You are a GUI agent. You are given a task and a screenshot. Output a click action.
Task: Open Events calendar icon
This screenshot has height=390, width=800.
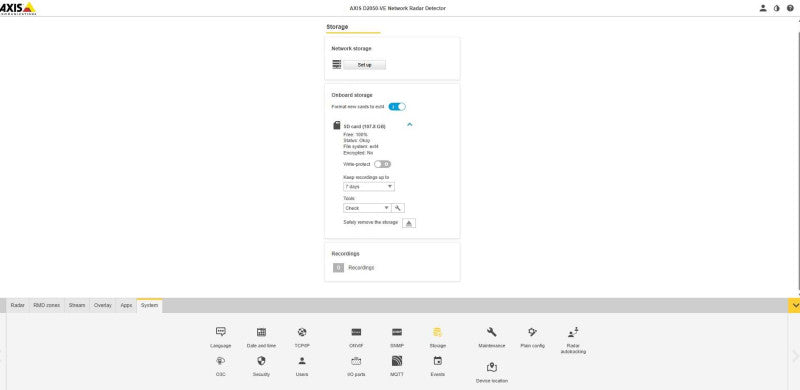coord(437,361)
